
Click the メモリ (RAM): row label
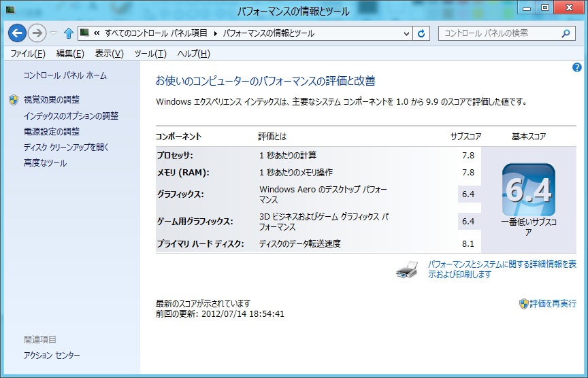coord(183,173)
